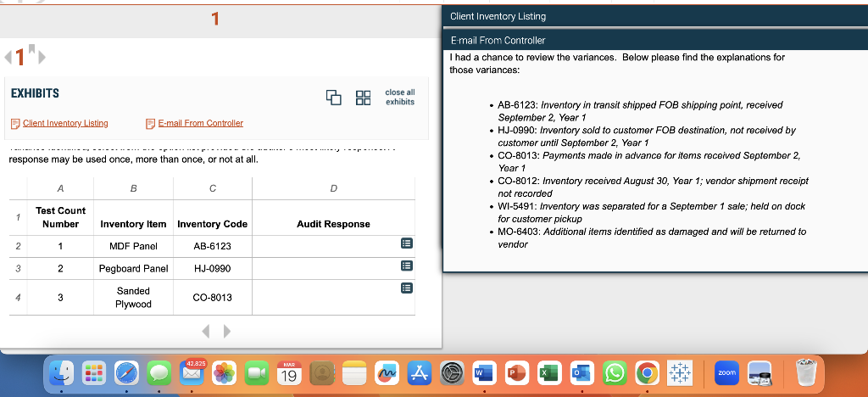The image size is (868, 397).
Task: Open Microsoft Excel from the Dock
Action: (549, 373)
